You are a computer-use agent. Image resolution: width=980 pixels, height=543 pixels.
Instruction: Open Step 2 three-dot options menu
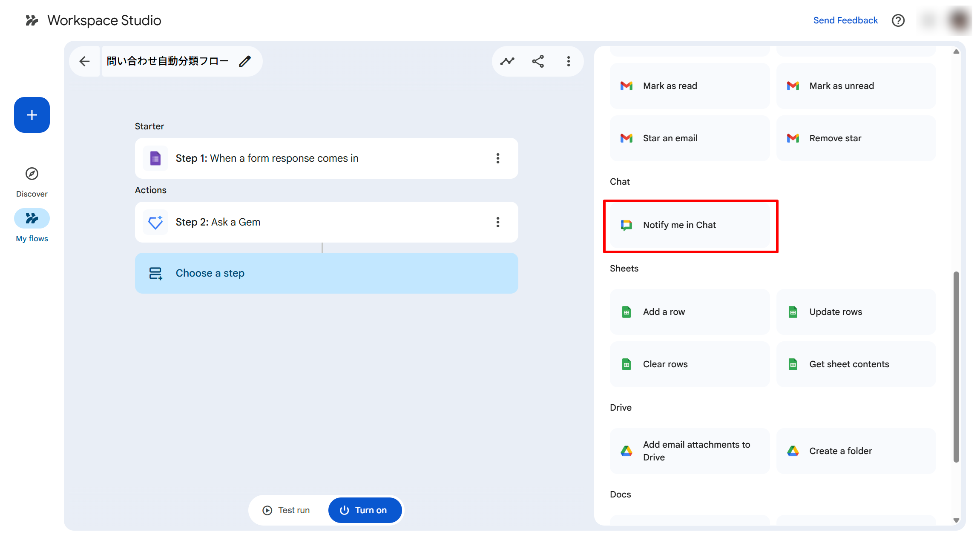pos(497,222)
